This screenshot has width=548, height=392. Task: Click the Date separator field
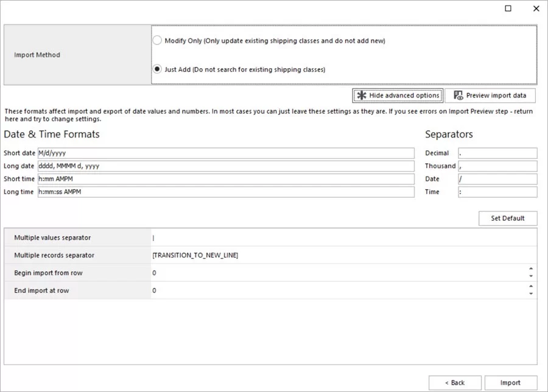pos(497,178)
